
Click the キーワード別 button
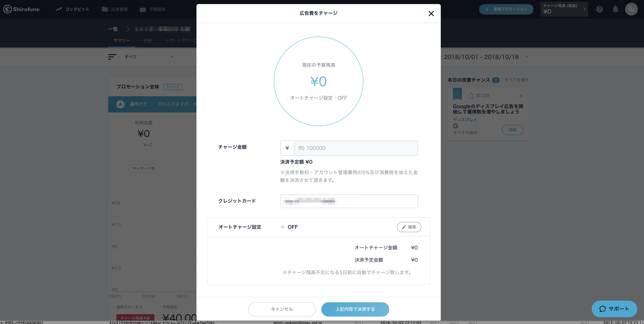144,168
